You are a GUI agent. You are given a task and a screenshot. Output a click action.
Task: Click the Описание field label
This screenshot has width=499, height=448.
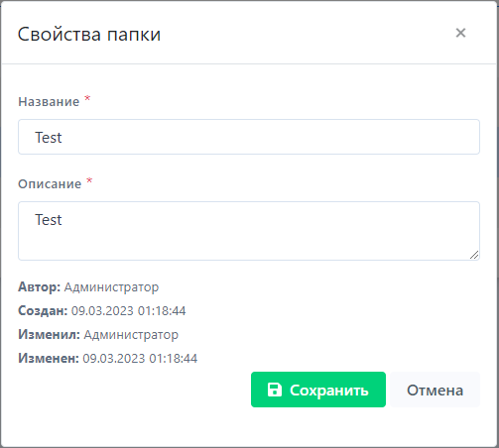click(x=50, y=183)
